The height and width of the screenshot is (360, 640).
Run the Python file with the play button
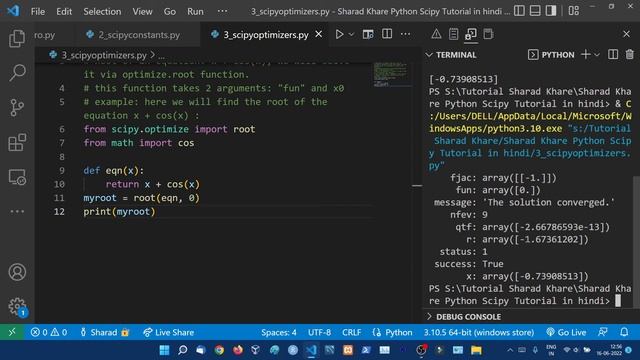tap(339, 34)
